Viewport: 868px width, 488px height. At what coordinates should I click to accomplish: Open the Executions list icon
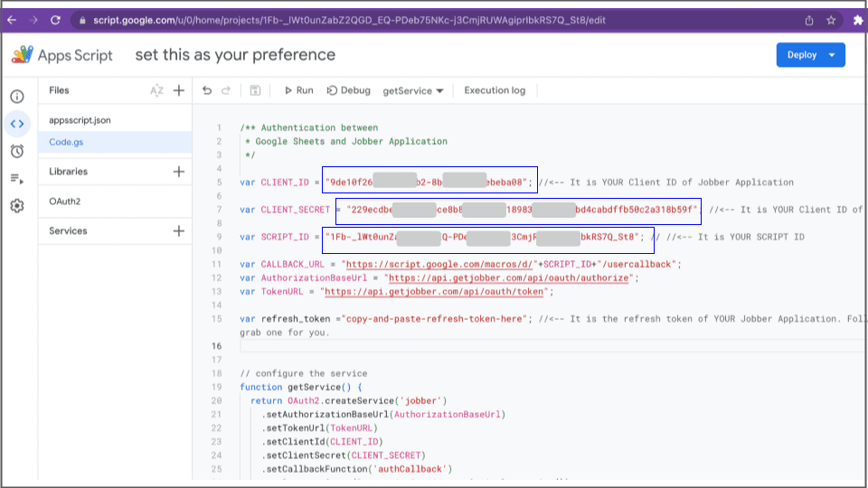pos(17,178)
